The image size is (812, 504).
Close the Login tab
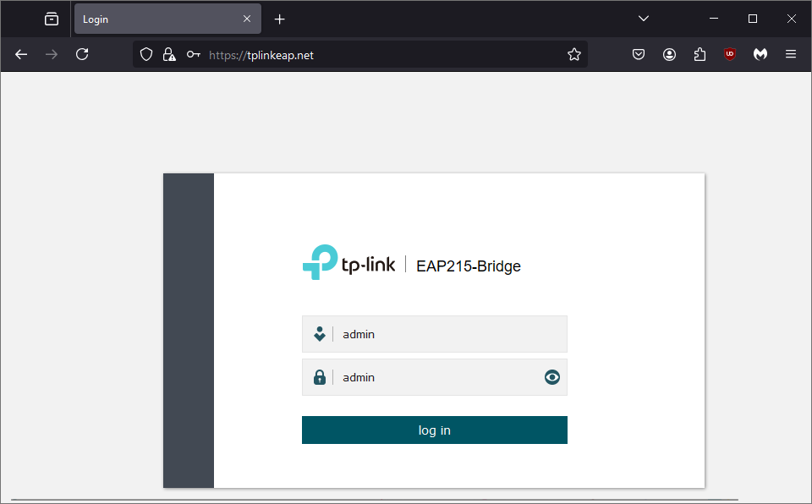247,19
